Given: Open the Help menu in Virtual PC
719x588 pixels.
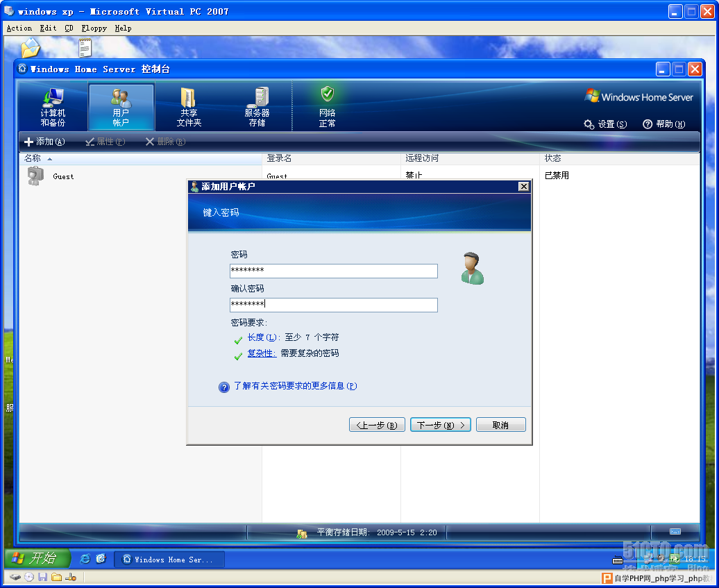Looking at the screenshot, I should point(123,28).
